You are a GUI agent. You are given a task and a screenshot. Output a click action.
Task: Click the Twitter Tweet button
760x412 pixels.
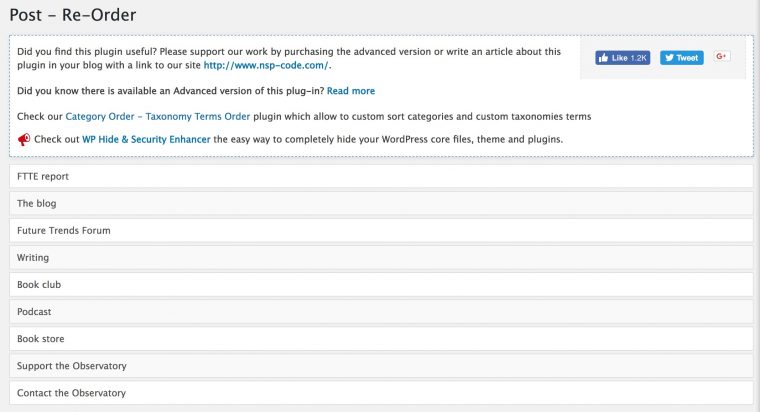click(x=681, y=58)
